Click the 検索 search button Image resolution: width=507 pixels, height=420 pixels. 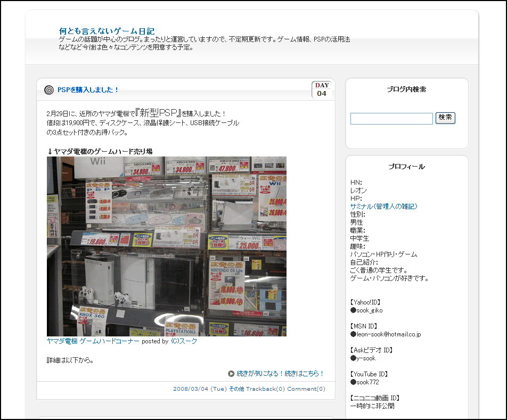pyautogui.click(x=445, y=118)
